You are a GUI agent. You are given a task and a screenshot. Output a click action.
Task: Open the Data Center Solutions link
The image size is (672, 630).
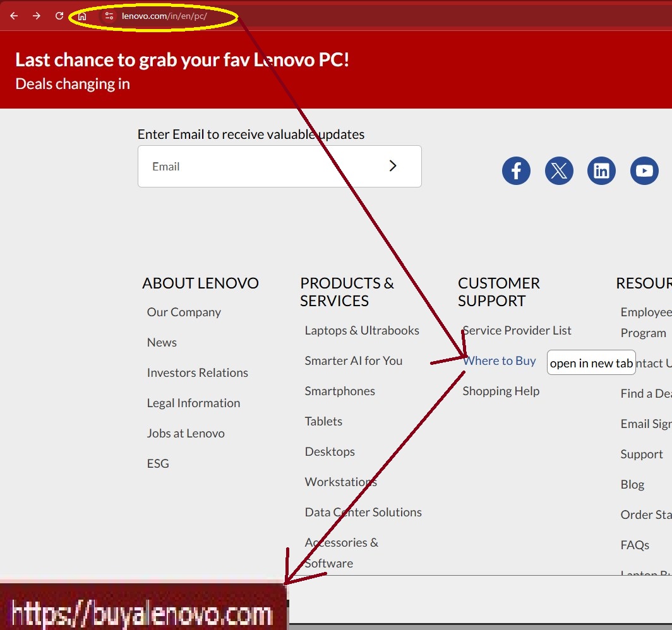pos(363,513)
